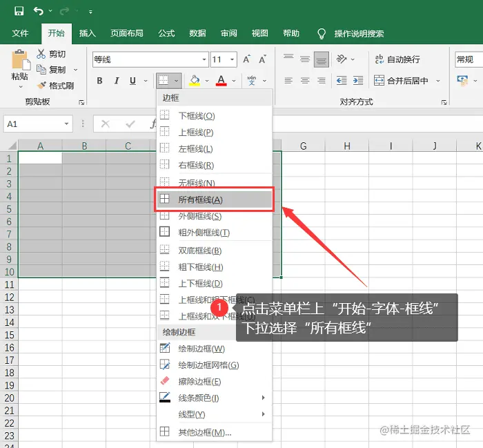Click the 复制 copy button

pyautogui.click(x=51, y=70)
